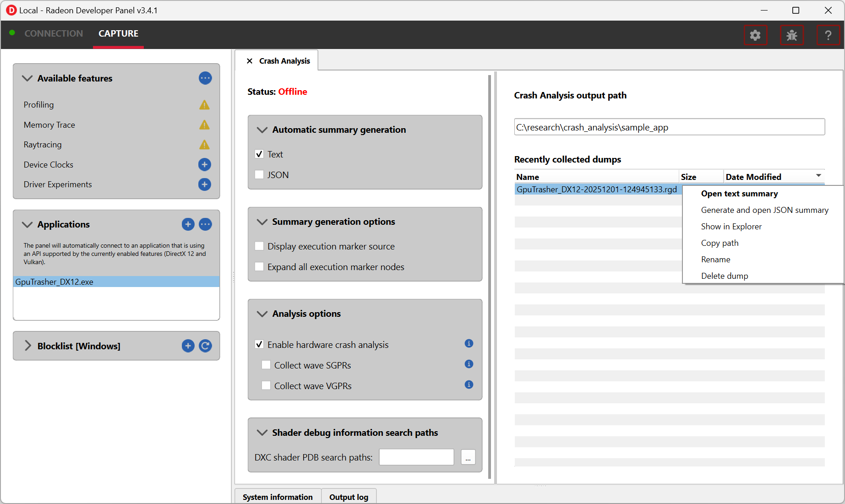Open help with the question mark icon
The image size is (845, 504).
click(x=828, y=35)
